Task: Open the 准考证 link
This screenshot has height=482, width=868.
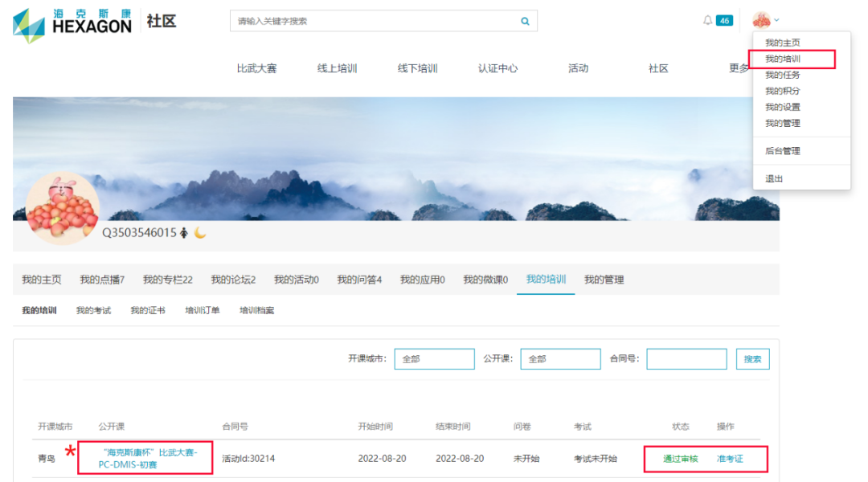Action: tap(730, 459)
